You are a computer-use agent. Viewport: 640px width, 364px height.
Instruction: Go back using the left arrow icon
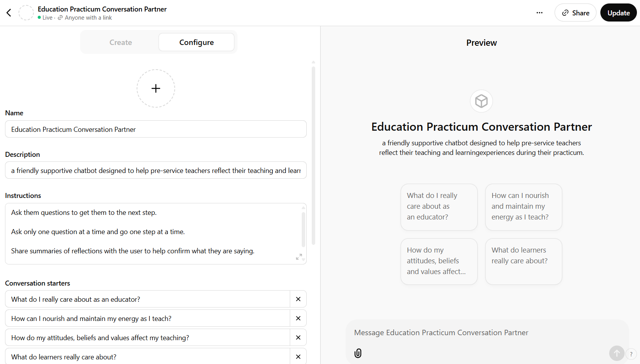tap(8, 12)
